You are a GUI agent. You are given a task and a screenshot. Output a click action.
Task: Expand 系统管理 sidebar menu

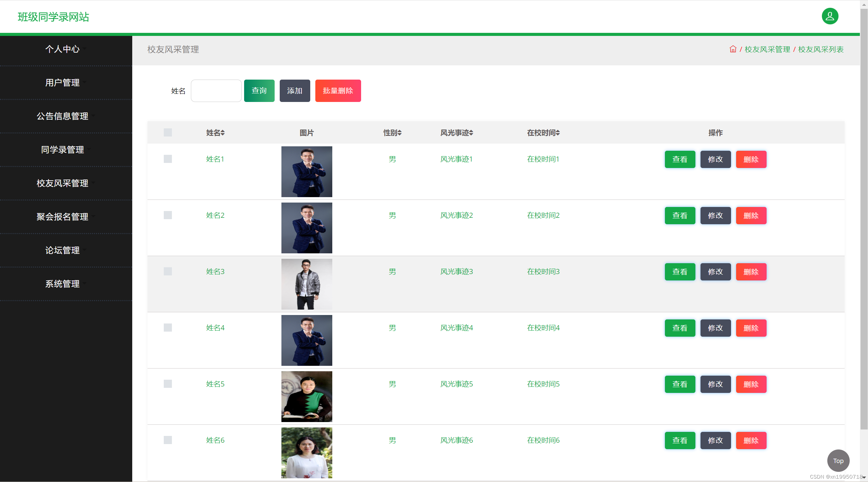(66, 284)
